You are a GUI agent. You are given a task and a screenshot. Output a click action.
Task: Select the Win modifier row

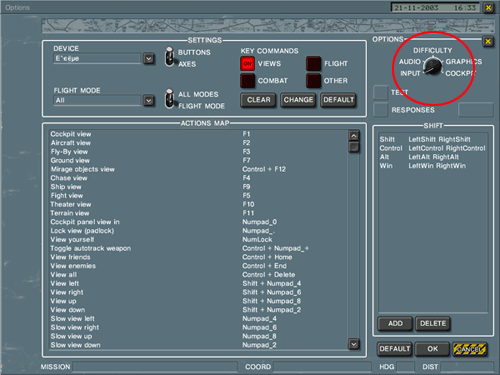coord(433,166)
